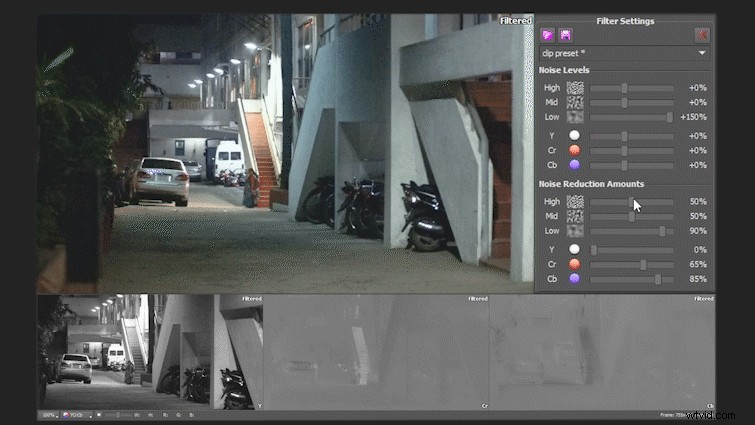Click the Filter Settings panel title
755x425 pixels.
(x=625, y=21)
